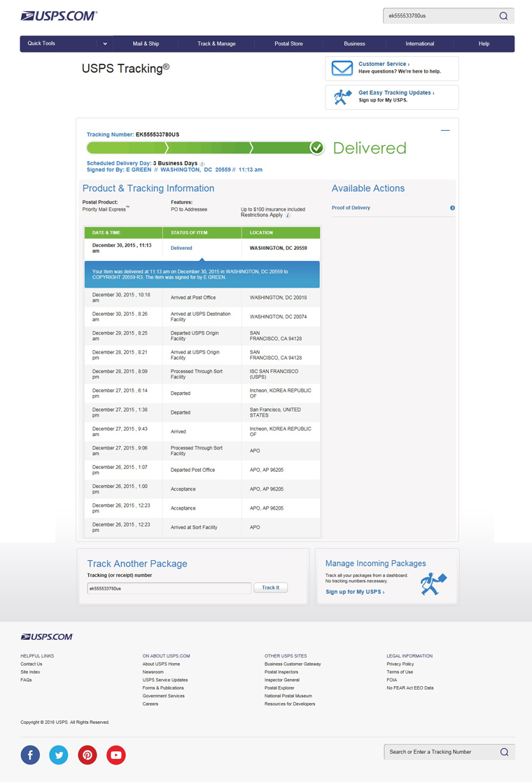Screen dimensions: 532x782
Task: Open the USPS Pinterest page icon
Action: point(87,755)
